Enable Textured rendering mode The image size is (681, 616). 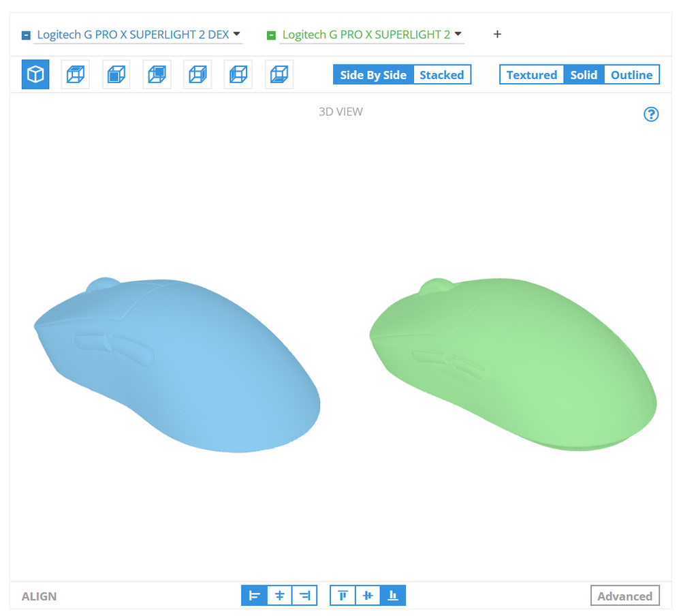click(531, 75)
